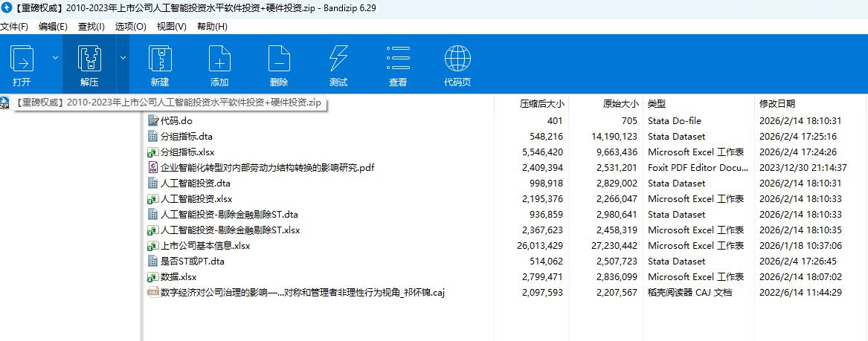Open the 选项(O) menu
This screenshot has width=868, height=341.
[x=131, y=27]
